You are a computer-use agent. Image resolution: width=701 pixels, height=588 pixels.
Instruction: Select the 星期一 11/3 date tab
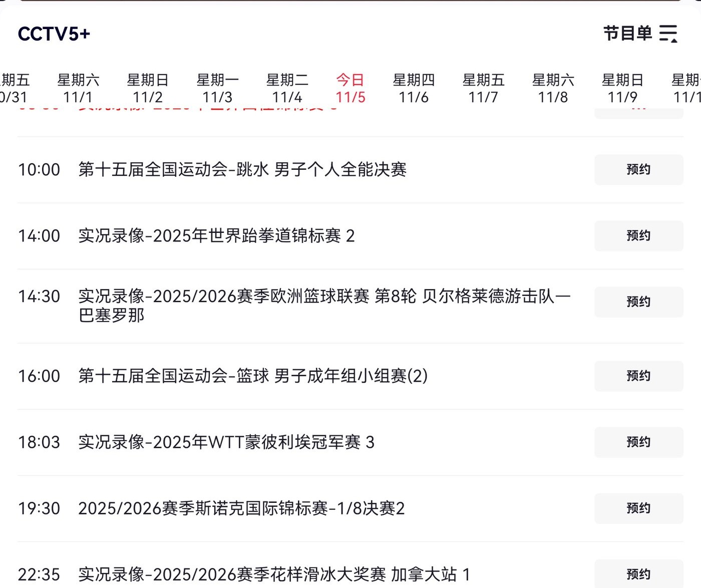click(217, 88)
